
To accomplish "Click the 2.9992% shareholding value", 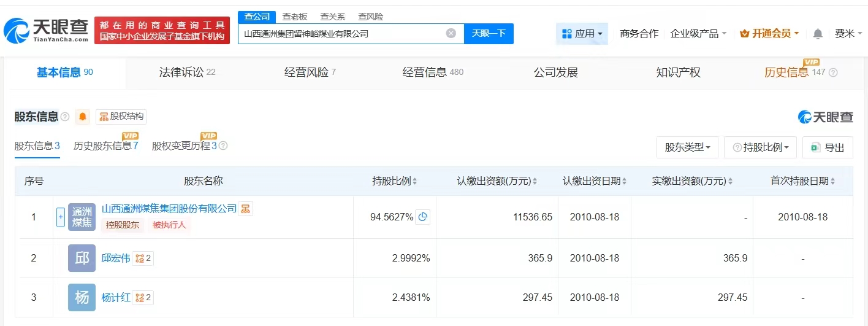I will pos(411,258).
